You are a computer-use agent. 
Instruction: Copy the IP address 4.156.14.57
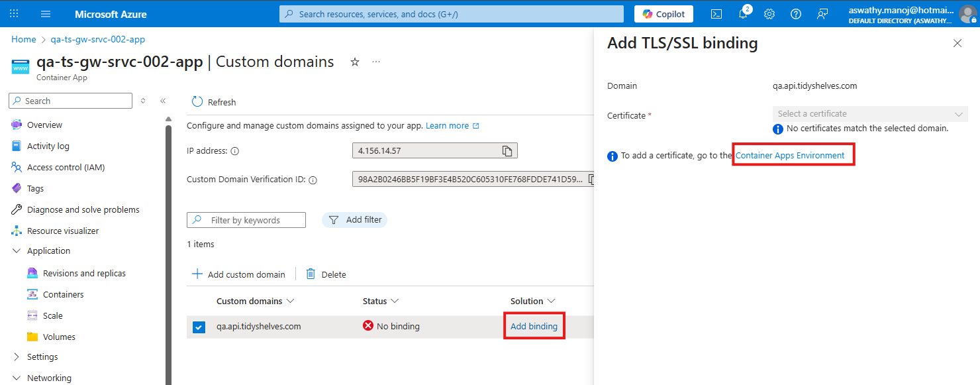507,151
